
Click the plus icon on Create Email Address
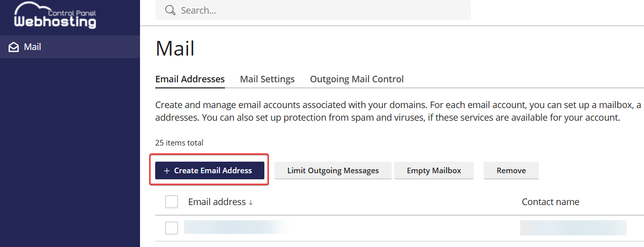[x=167, y=171]
